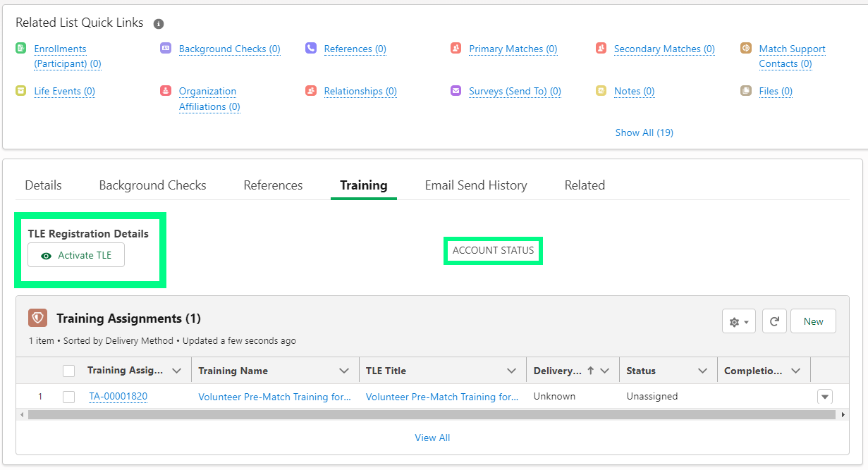Open the Email Send History tab
The width and height of the screenshot is (868, 470).
point(476,185)
